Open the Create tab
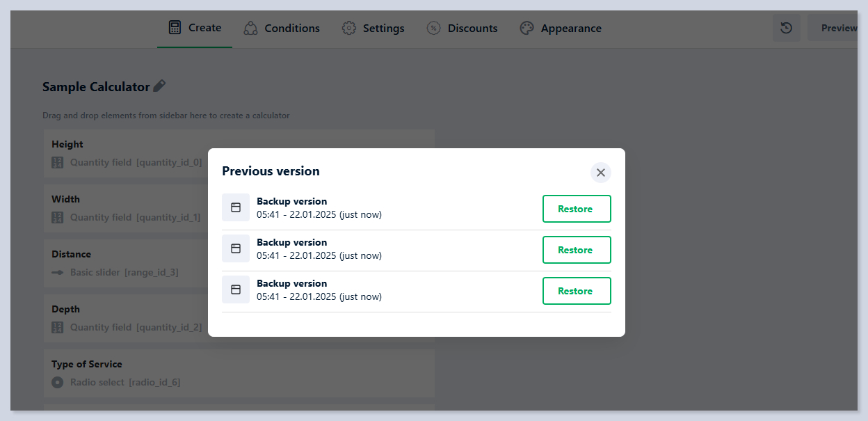The image size is (868, 421). (x=195, y=28)
